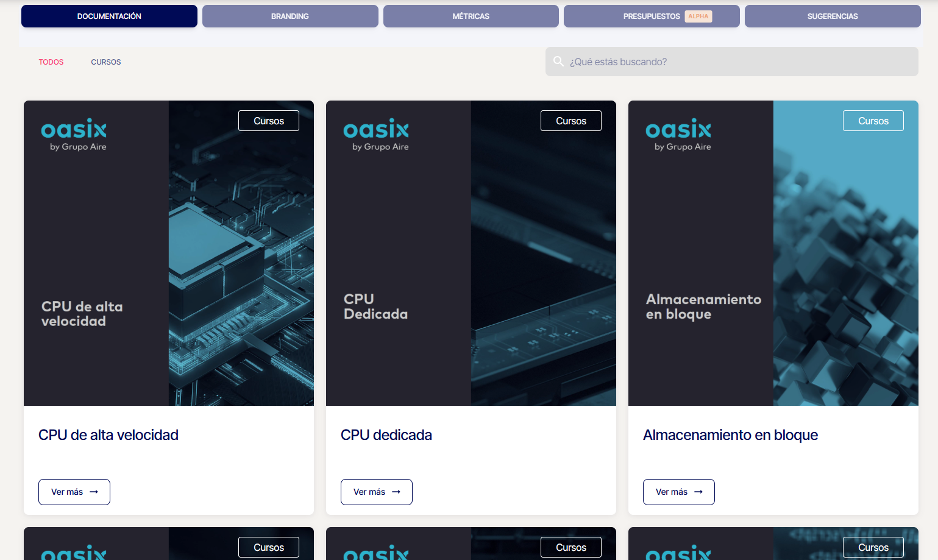This screenshot has width=938, height=560.
Task: Switch to the Branding tab
Action: coord(290,16)
